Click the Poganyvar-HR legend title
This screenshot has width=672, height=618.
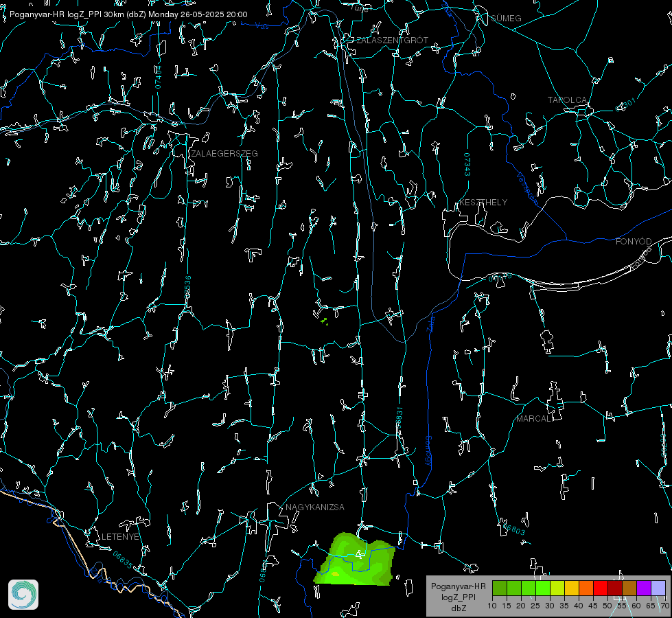(458, 586)
